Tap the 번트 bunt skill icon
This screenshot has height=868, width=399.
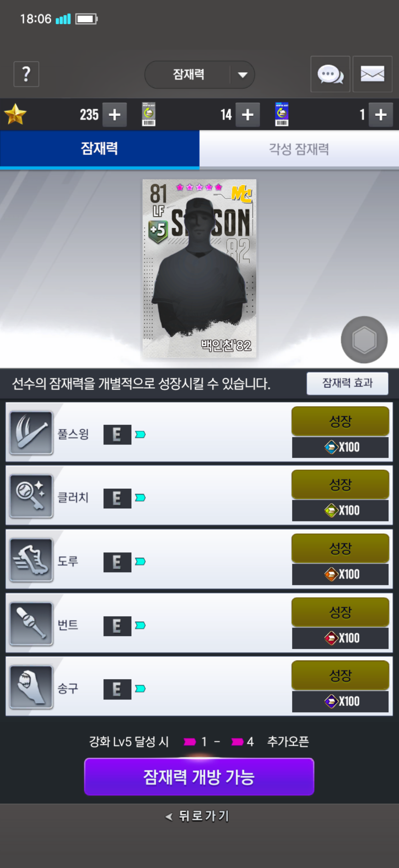pos(31,624)
